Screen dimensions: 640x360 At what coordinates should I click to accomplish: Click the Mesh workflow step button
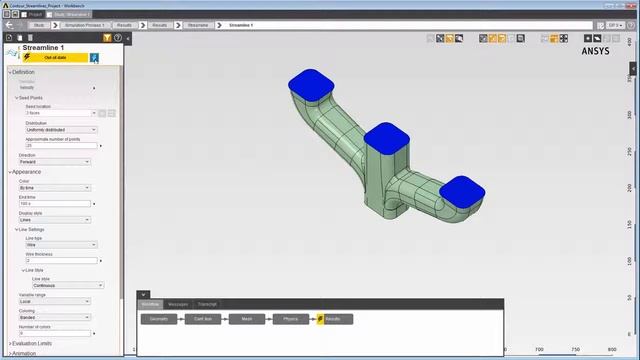pyautogui.click(x=247, y=319)
